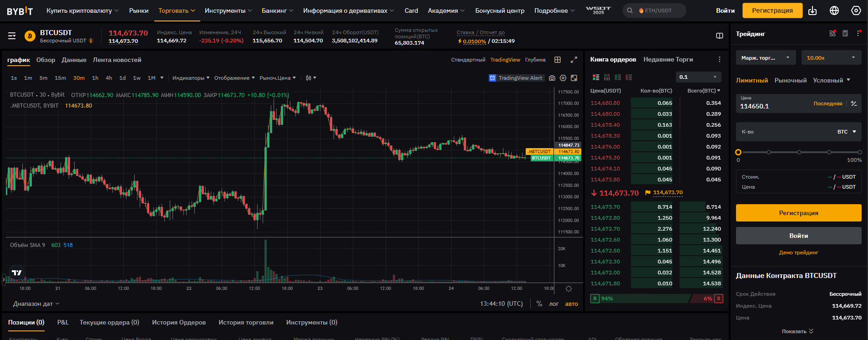Screen dimensions: 868x340
Task: Select the vertical depth order book view icon
Action: coord(607,77)
